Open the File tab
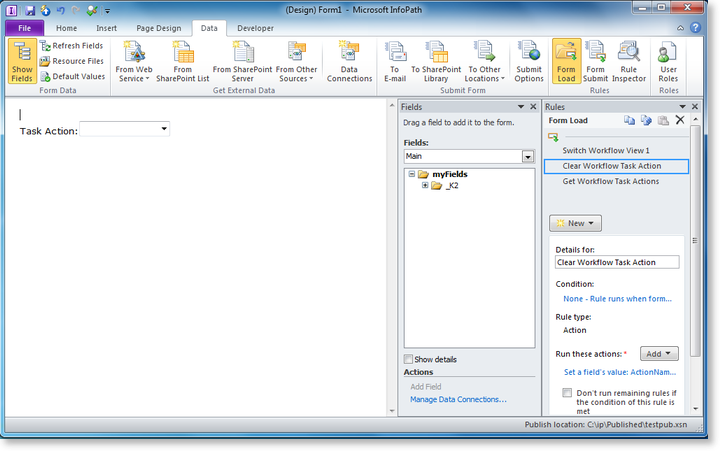 click(x=24, y=28)
